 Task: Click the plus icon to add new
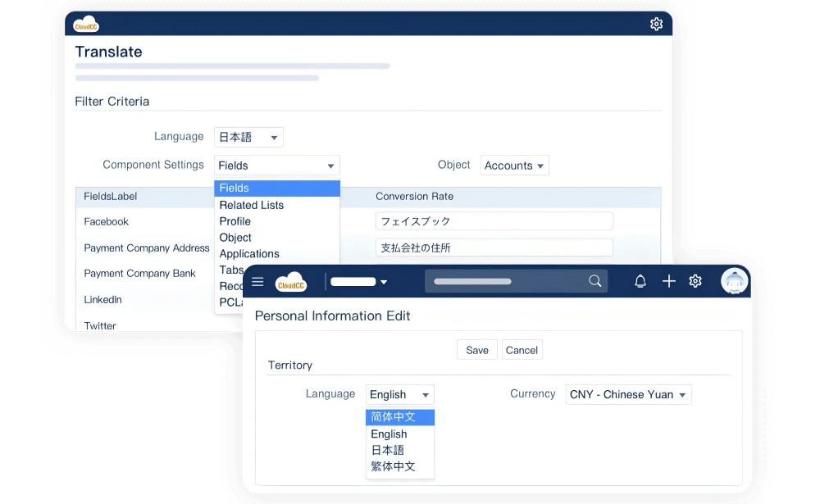tap(668, 281)
